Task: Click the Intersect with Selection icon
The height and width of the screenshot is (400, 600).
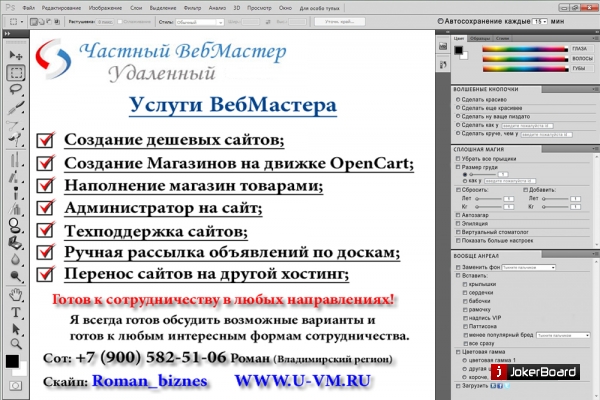Action: tap(57, 22)
